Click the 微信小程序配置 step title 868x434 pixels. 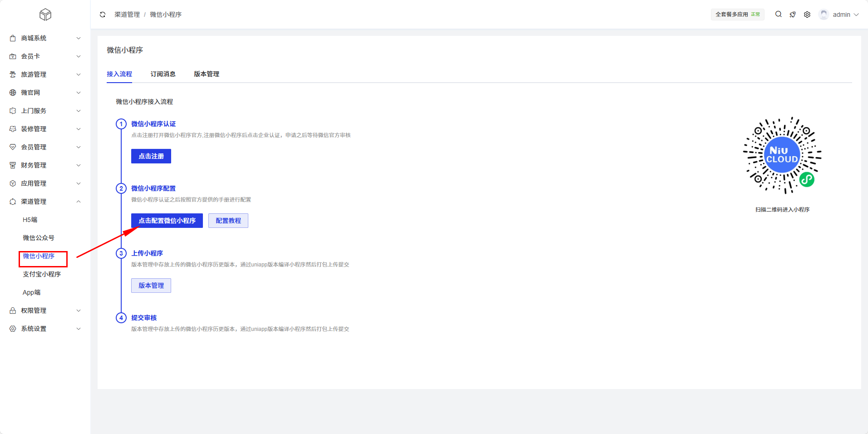point(153,188)
